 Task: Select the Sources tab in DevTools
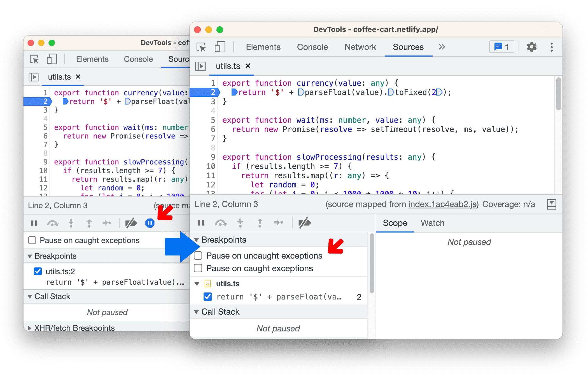pos(408,43)
